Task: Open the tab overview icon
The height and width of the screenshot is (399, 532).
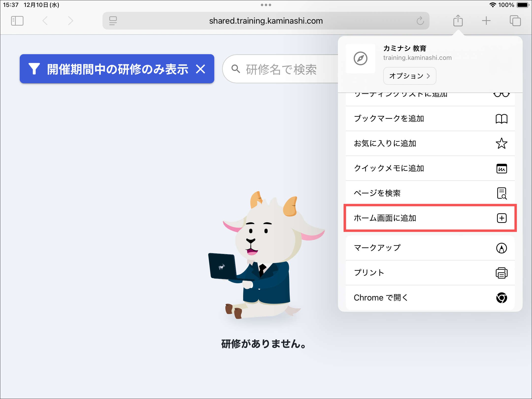Action: [515, 21]
